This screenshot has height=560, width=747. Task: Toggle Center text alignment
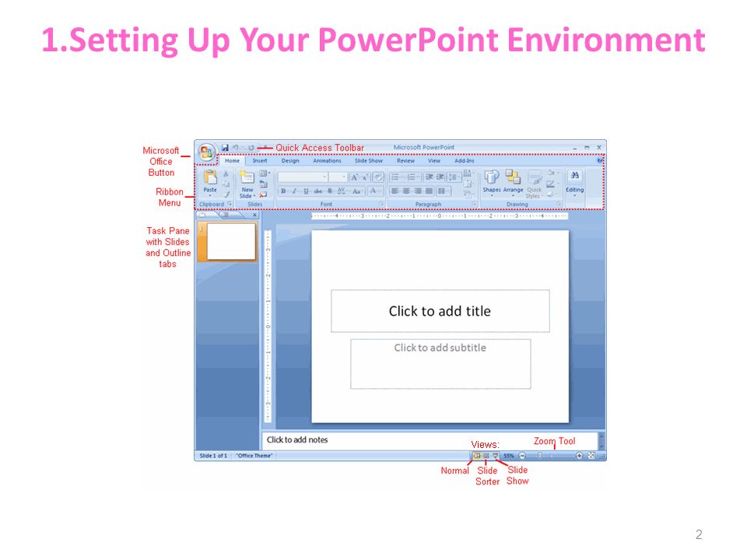pyautogui.click(x=406, y=191)
